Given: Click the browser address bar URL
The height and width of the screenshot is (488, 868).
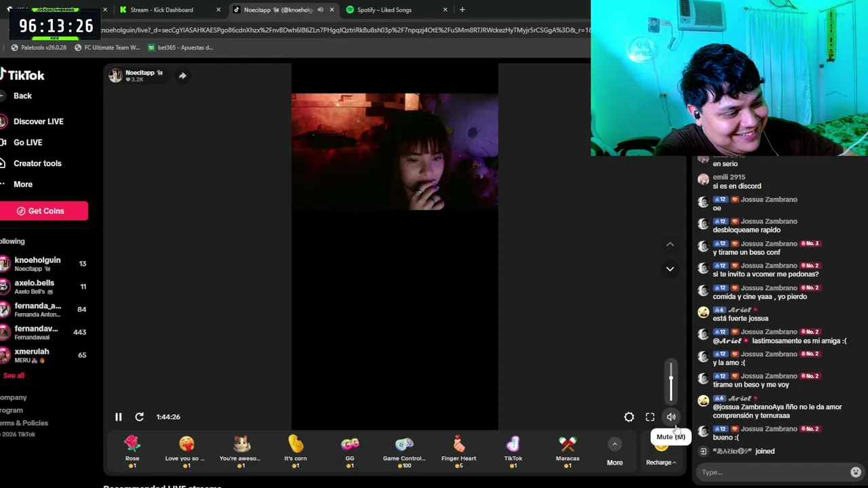Looking at the screenshot, I should 346,30.
